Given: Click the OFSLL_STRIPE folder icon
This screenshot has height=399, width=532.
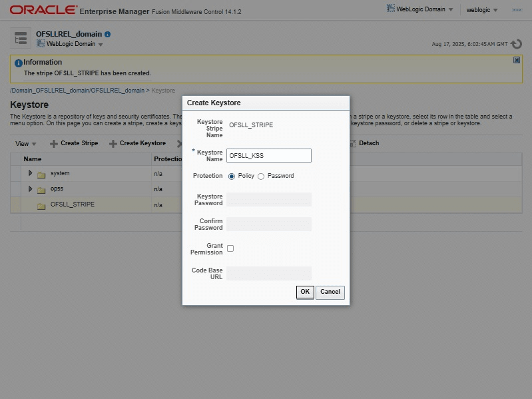Looking at the screenshot, I should 41,205.
